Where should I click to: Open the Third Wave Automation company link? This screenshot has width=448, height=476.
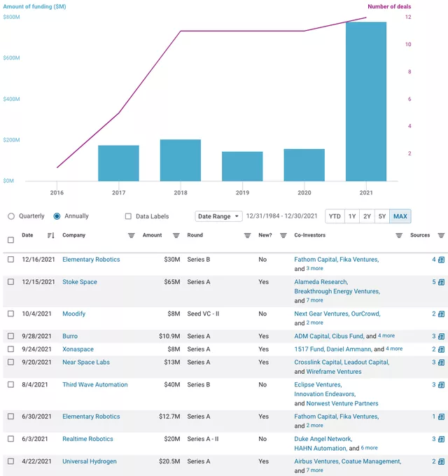click(x=95, y=385)
